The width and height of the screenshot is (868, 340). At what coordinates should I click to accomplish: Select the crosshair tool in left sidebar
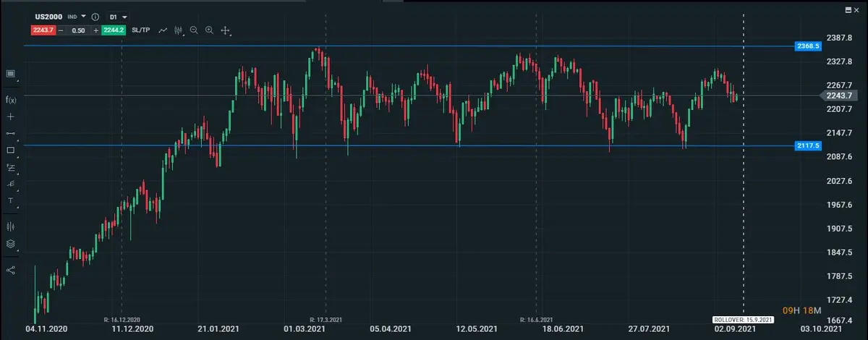click(11, 116)
